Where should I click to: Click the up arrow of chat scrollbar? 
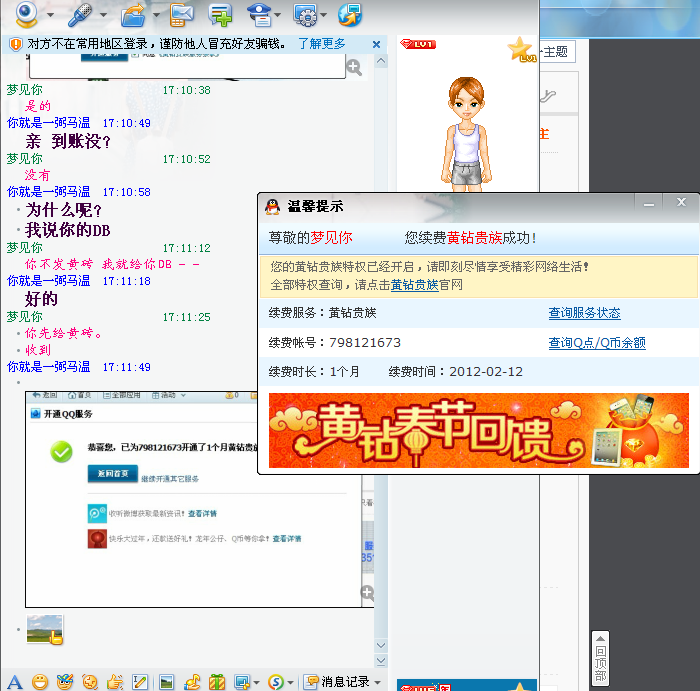[381, 61]
